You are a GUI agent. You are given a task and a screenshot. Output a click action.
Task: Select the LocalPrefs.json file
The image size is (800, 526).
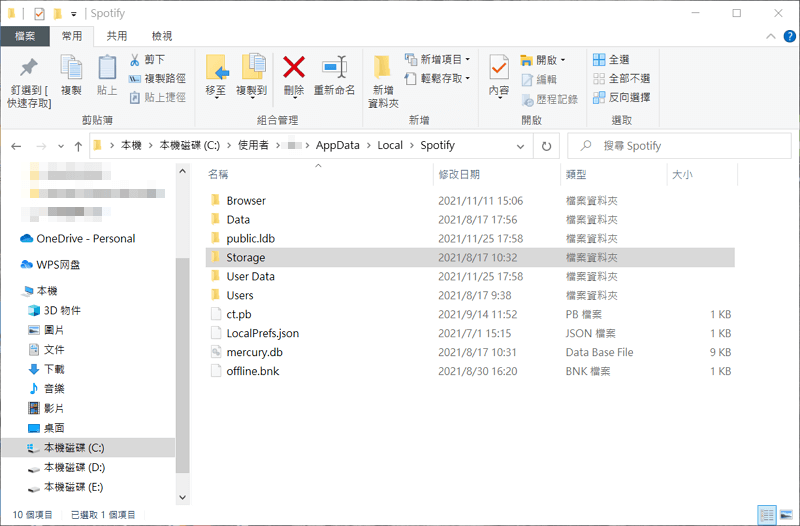coord(470,333)
